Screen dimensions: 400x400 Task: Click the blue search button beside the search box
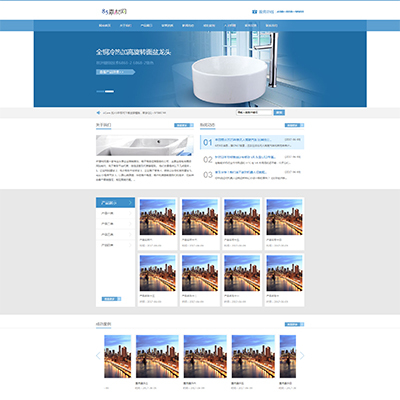279,113
